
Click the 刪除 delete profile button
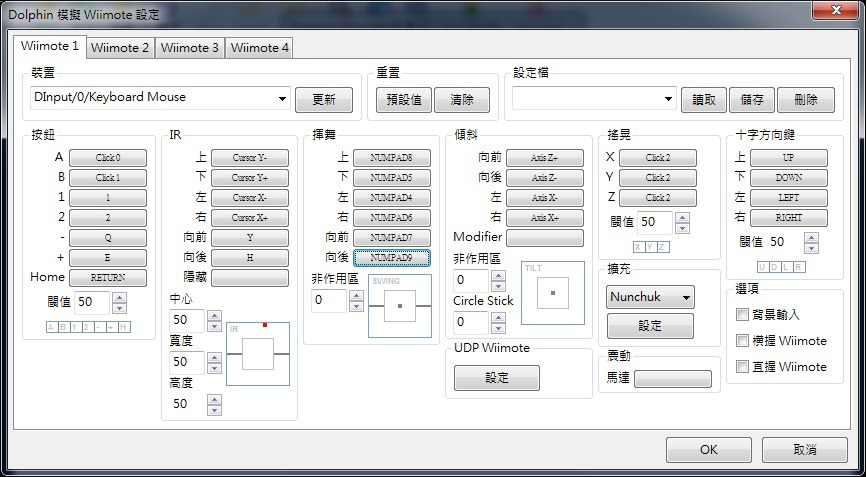tap(806, 99)
